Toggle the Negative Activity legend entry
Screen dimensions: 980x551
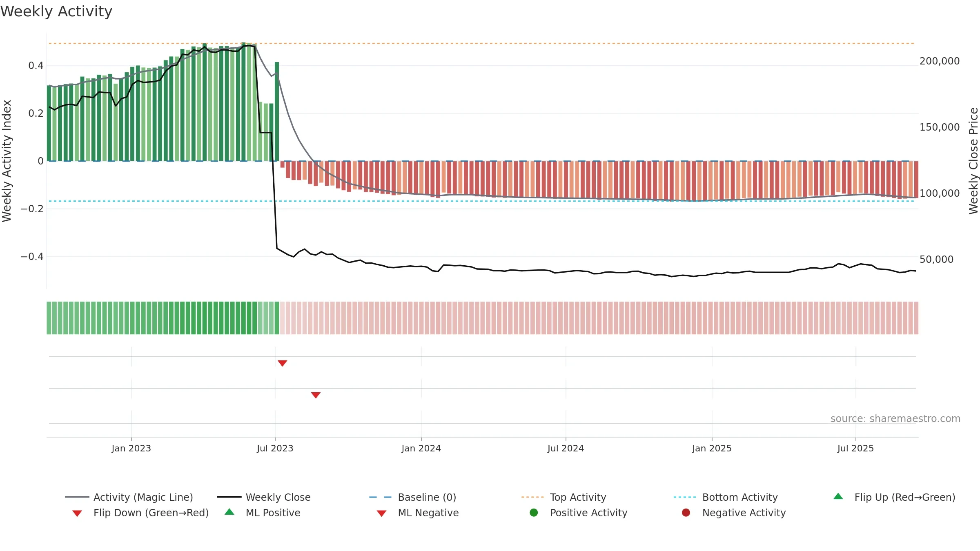click(x=734, y=513)
